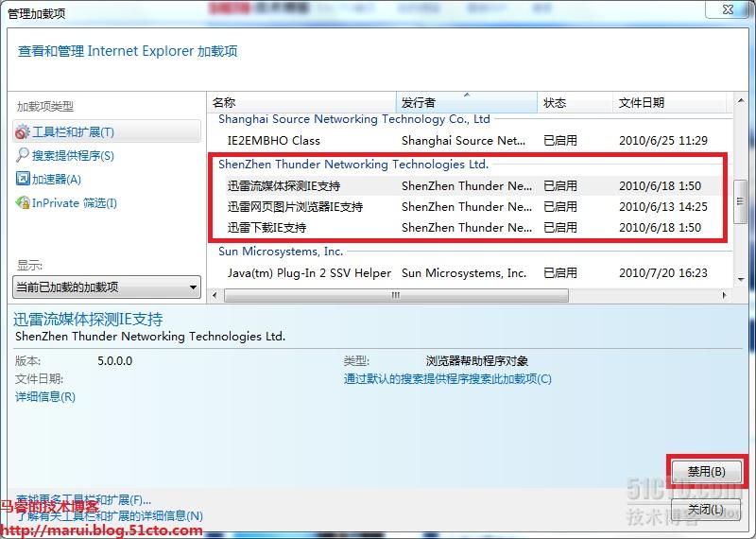This screenshot has height=539, width=756.
Task: Click the InPrivate filtering icon
Action: 23,202
